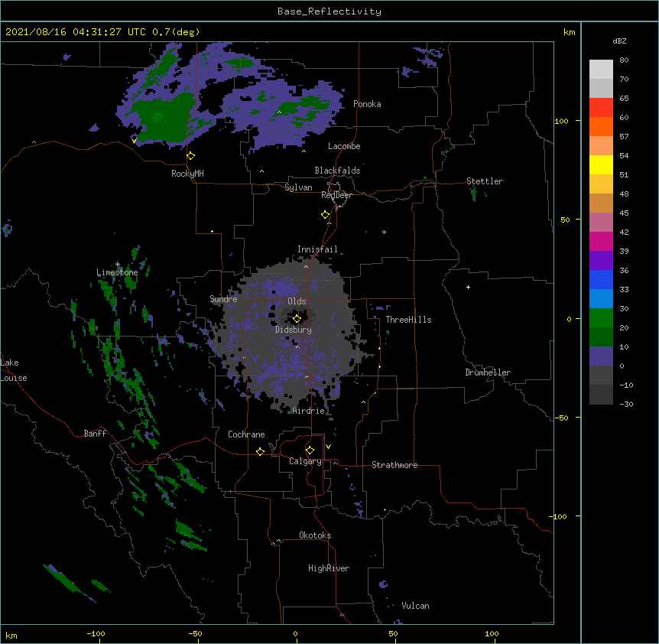Viewport: 659px width, 644px height.
Task: Click the Airdrie label
Action: (x=309, y=411)
